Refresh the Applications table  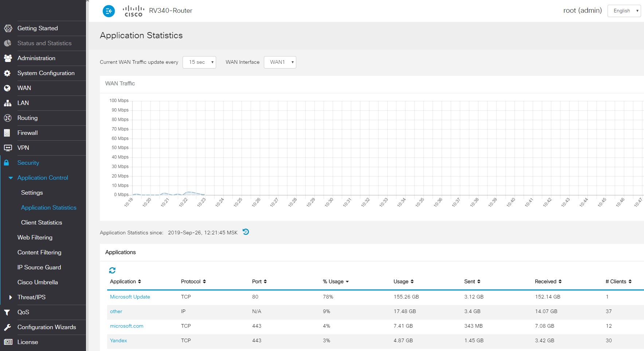[x=112, y=270]
